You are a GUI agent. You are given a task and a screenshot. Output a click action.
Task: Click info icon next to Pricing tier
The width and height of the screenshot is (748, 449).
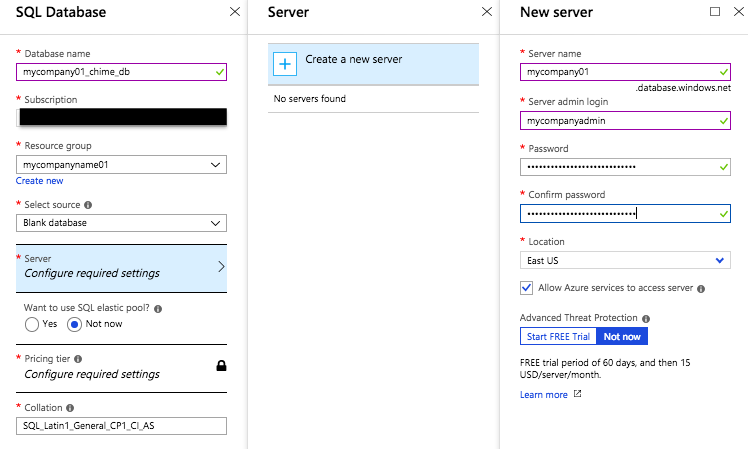coord(78,359)
